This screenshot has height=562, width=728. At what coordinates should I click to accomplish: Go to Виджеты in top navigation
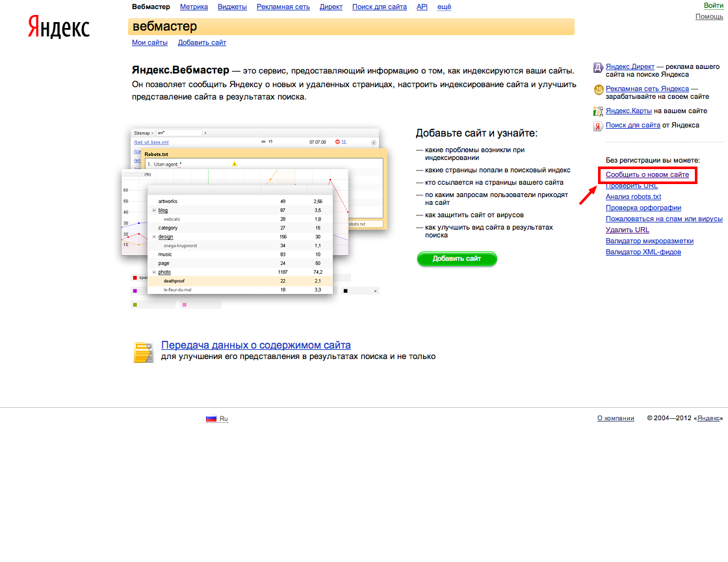(232, 7)
